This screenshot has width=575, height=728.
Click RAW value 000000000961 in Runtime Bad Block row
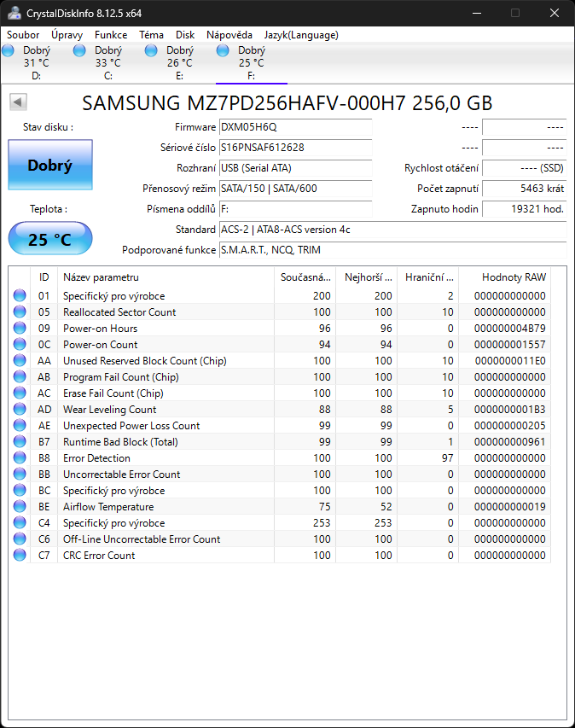[509, 442]
